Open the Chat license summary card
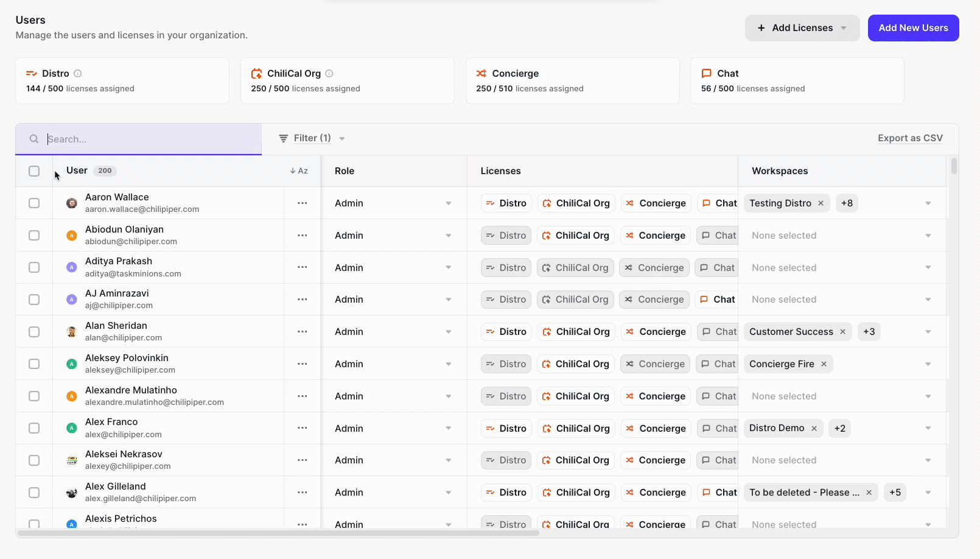 point(797,80)
